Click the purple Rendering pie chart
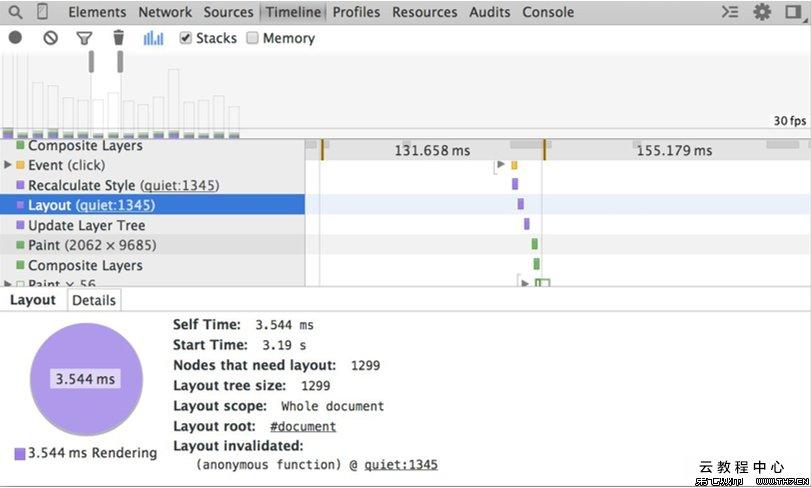This screenshot has width=811, height=488. click(x=85, y=379)
